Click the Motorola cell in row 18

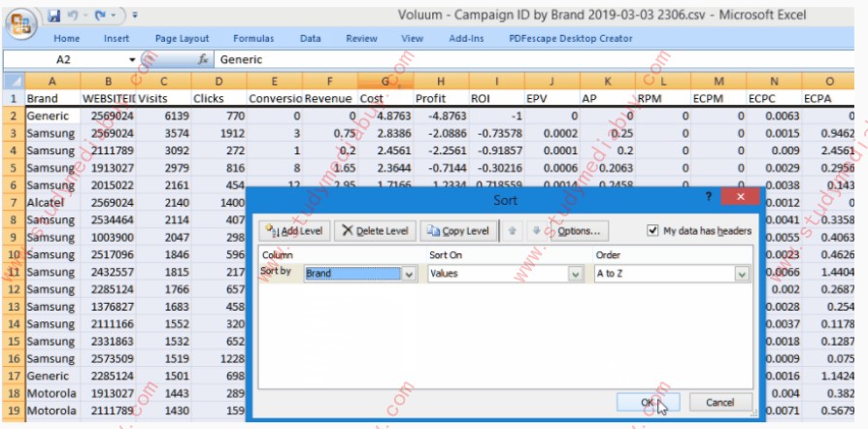pos(52,393)
